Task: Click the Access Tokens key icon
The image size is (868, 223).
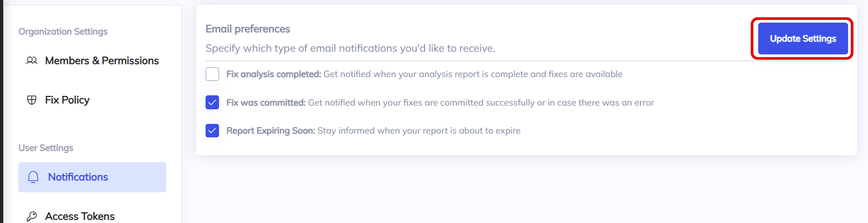Action: point(32,216)
